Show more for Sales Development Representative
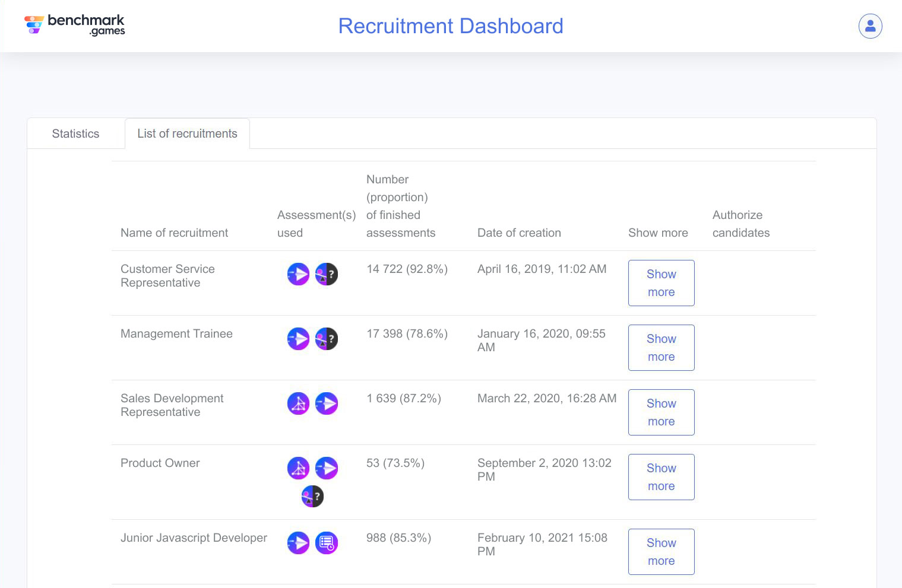902x588 pixels. tap(661, 412)
